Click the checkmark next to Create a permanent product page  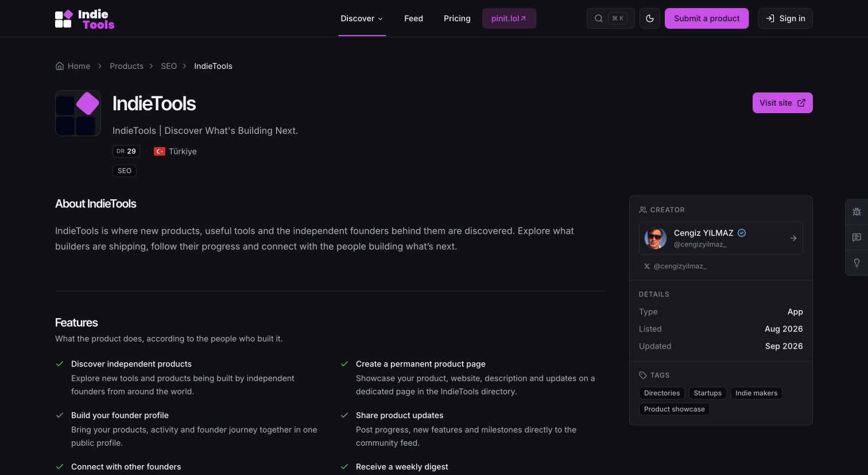344,364
